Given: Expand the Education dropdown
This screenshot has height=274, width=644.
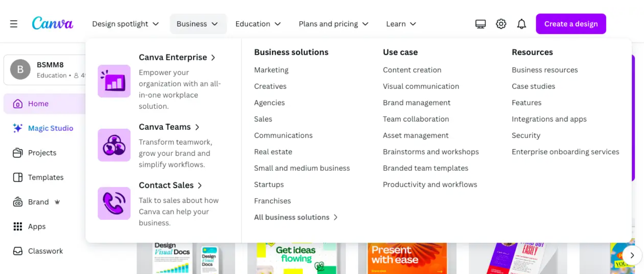Looking at the screenshot, I should [x=258, y=24].
